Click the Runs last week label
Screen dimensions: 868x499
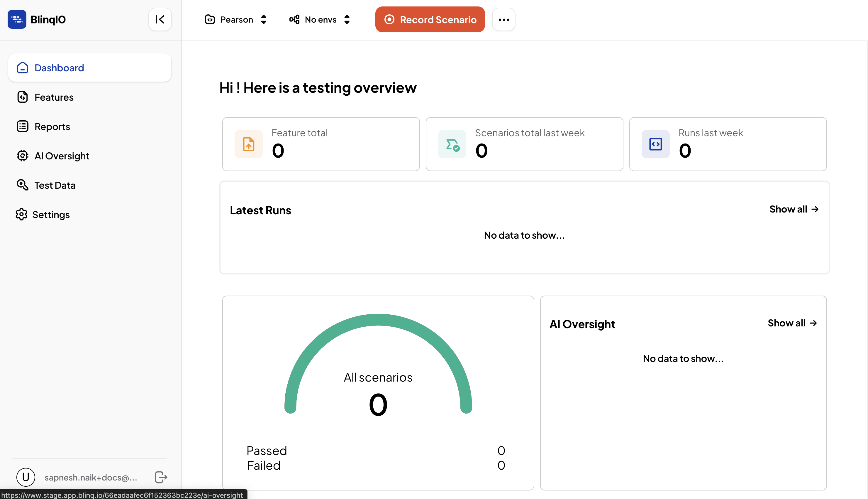711,133
